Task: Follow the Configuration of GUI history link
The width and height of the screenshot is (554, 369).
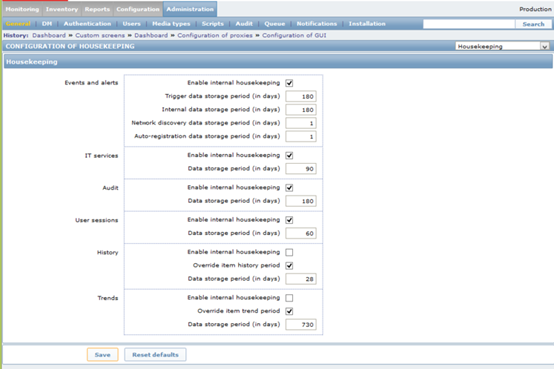Action: (x=294, y=35)
